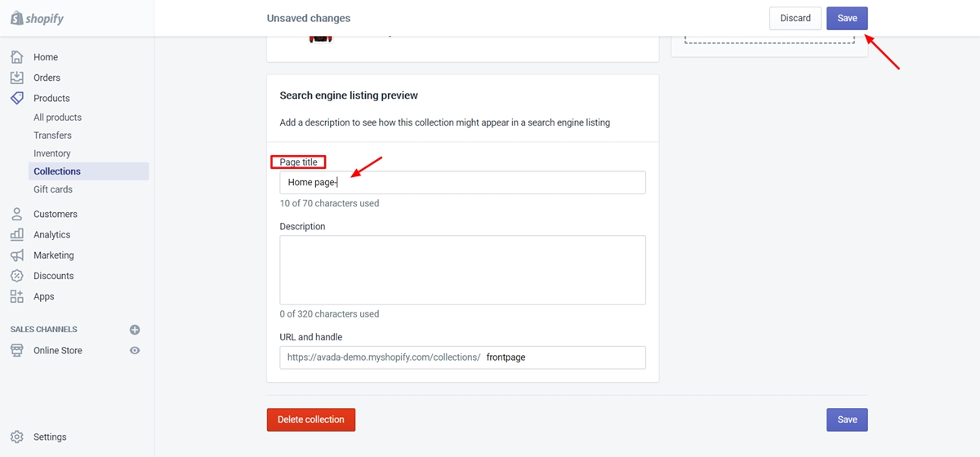980x457 pixels.
Task: Open Inventory submenu item
Action: point(51,153)
